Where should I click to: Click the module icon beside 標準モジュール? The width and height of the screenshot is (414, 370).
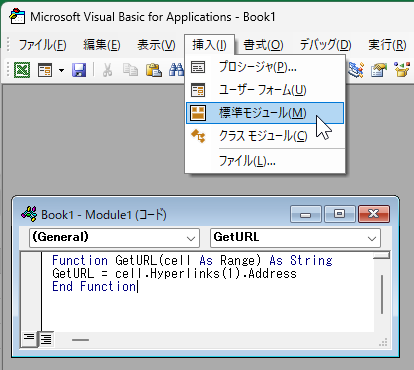tap(198, 113)
